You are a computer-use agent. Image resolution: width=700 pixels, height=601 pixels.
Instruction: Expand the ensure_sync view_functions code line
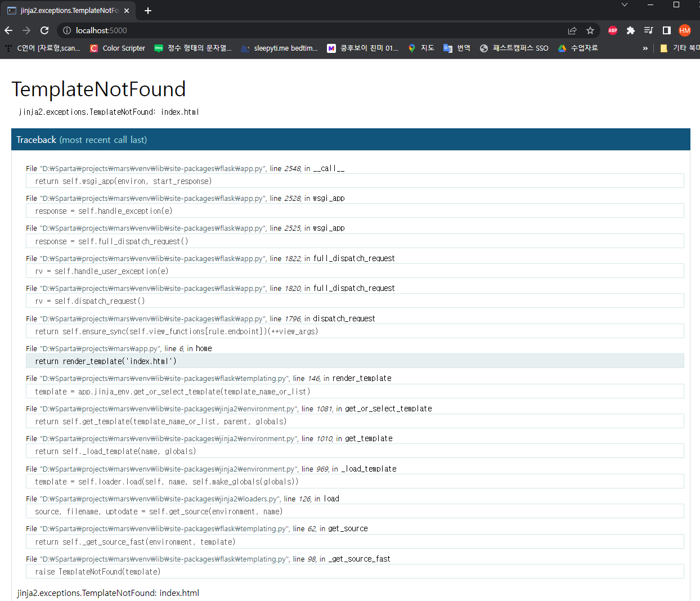click(x=355, y=331)
